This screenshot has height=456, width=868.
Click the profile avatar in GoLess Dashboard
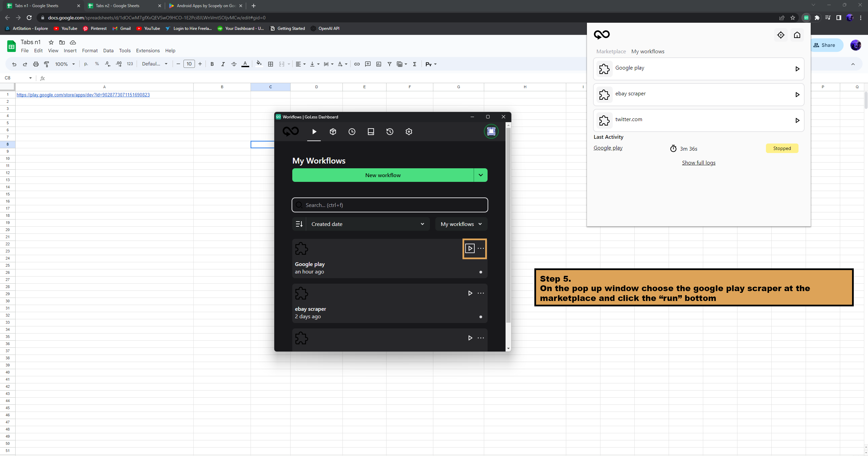491,131
